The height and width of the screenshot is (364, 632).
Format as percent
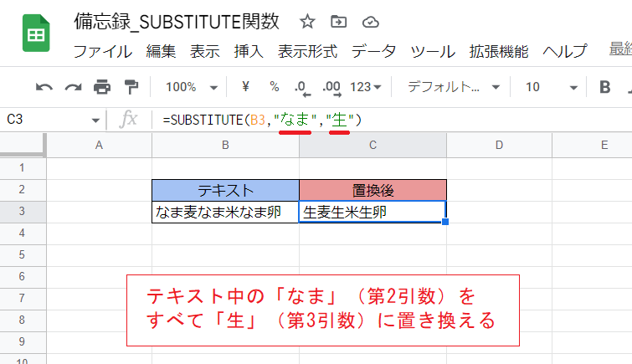point(275,87)
